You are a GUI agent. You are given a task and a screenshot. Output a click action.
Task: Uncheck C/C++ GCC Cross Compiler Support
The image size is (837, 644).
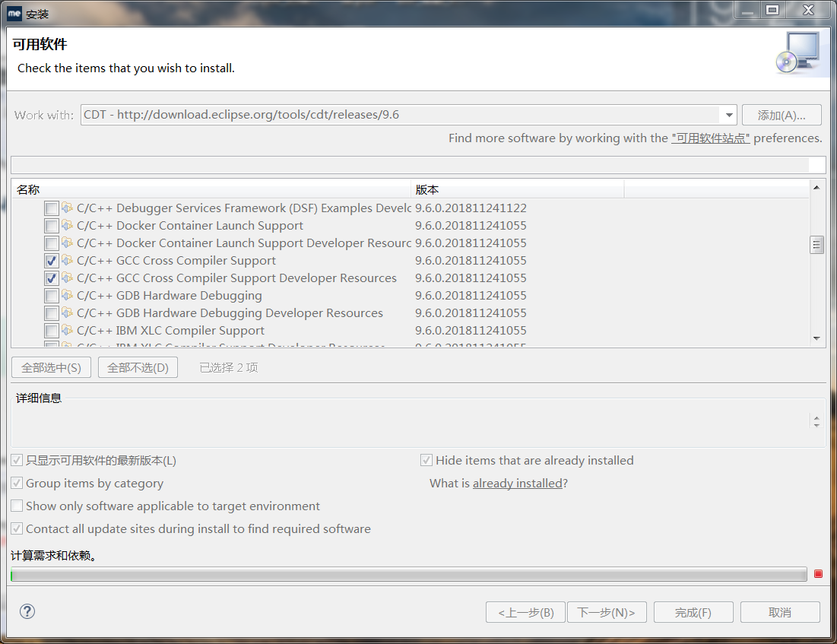click(x=50, y=260)
